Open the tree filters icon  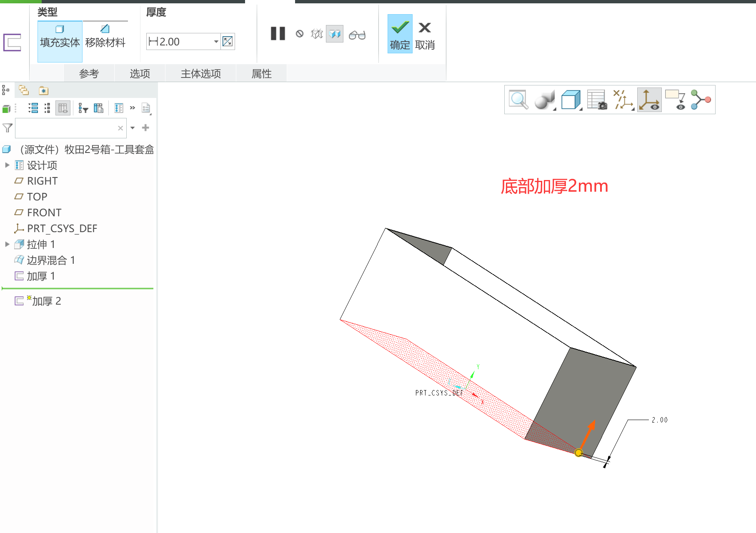[83, 108]
